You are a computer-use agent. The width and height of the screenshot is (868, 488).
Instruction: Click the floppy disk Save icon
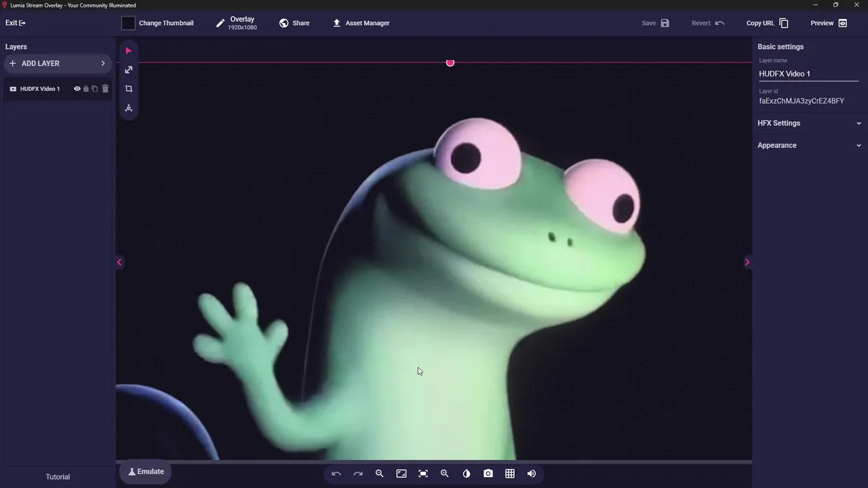665,23
